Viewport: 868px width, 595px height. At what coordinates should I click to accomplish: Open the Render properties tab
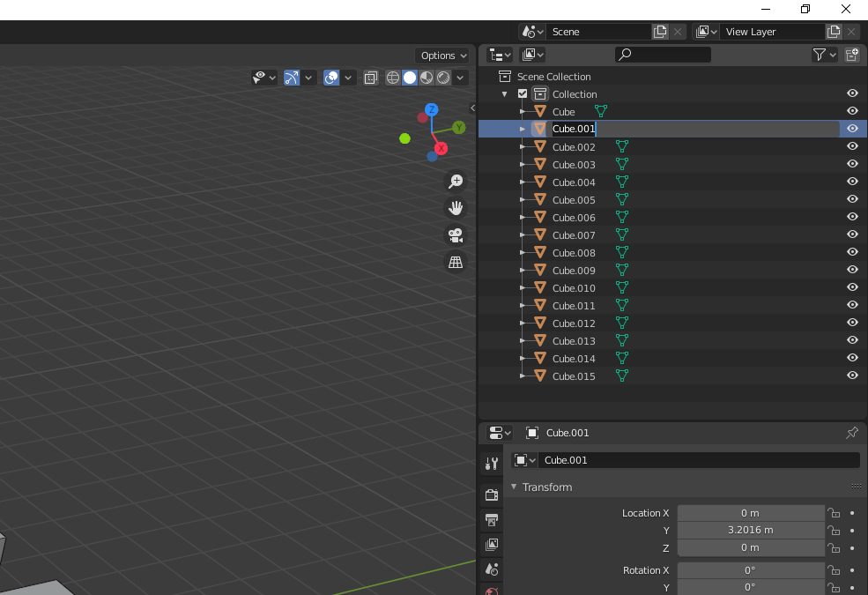(x=492, y=495)
